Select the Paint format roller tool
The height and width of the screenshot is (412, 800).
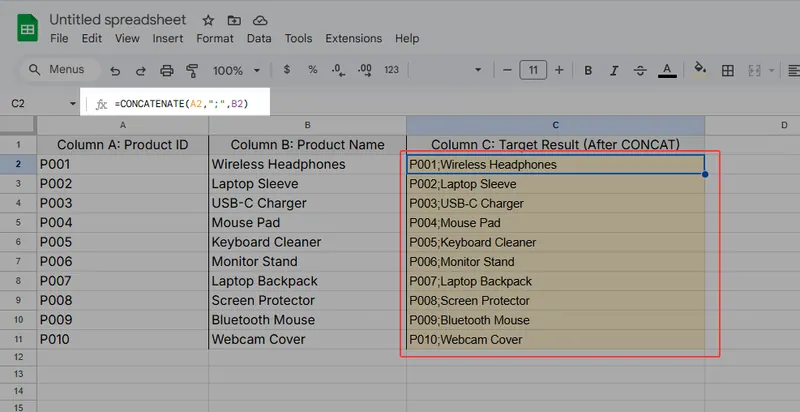click(193, 71)
